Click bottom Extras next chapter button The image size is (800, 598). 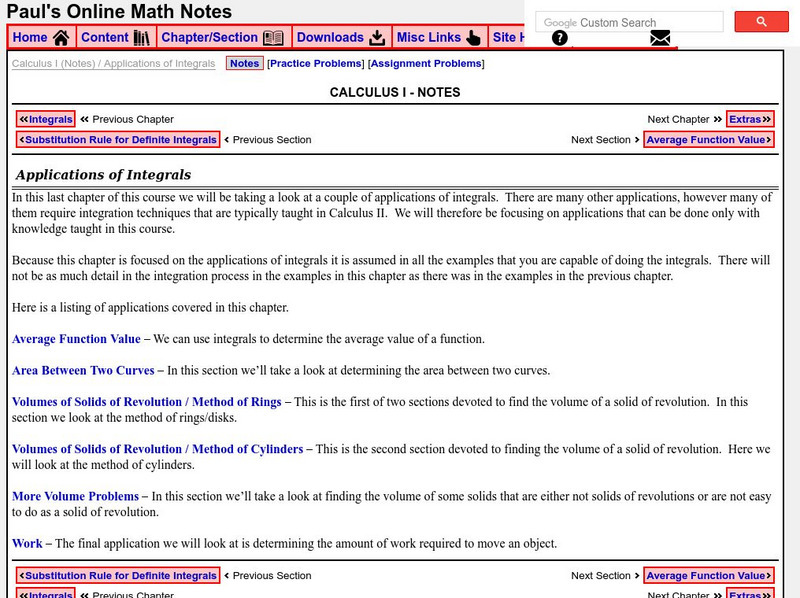click(750, 593)
